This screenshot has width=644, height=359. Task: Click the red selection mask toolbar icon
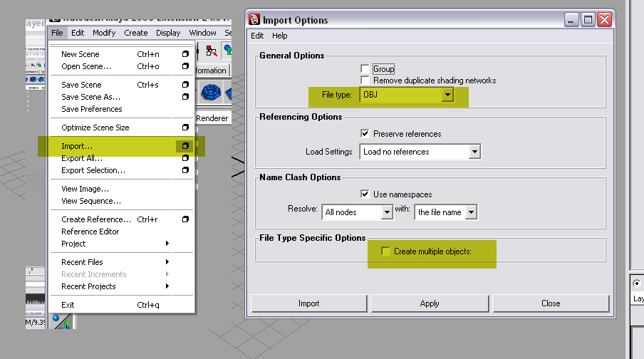[212, 51]
